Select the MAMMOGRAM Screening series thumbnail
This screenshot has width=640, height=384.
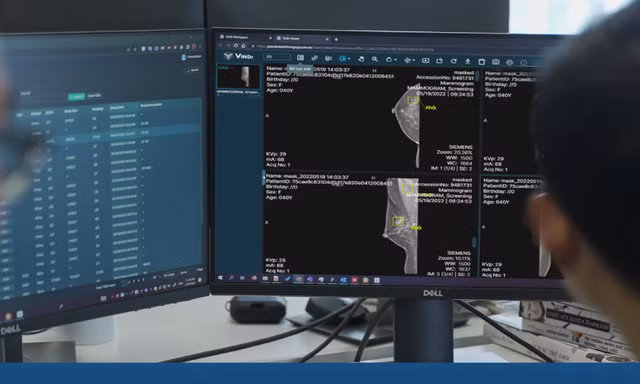point(239,76)
